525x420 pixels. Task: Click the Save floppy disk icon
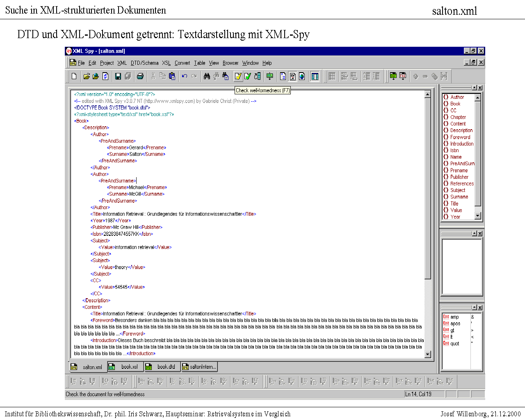[118, 76]
